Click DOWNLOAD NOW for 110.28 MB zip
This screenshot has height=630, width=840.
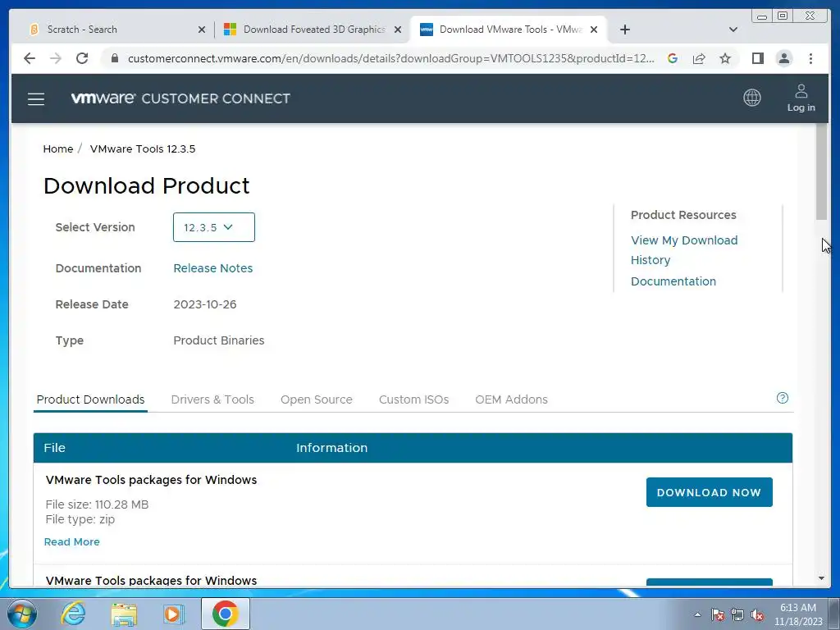[710, 492]
